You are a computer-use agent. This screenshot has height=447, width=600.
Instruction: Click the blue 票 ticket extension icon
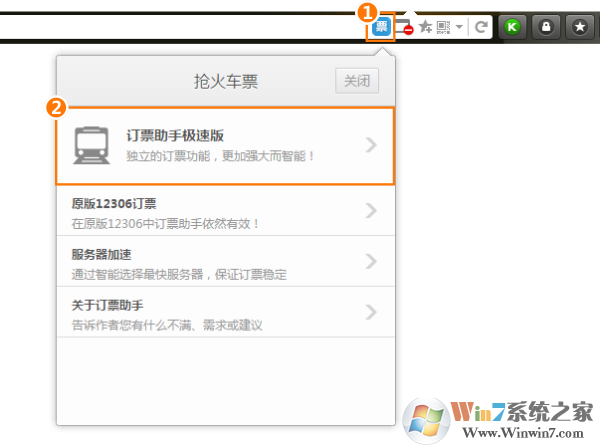point(381,26)
